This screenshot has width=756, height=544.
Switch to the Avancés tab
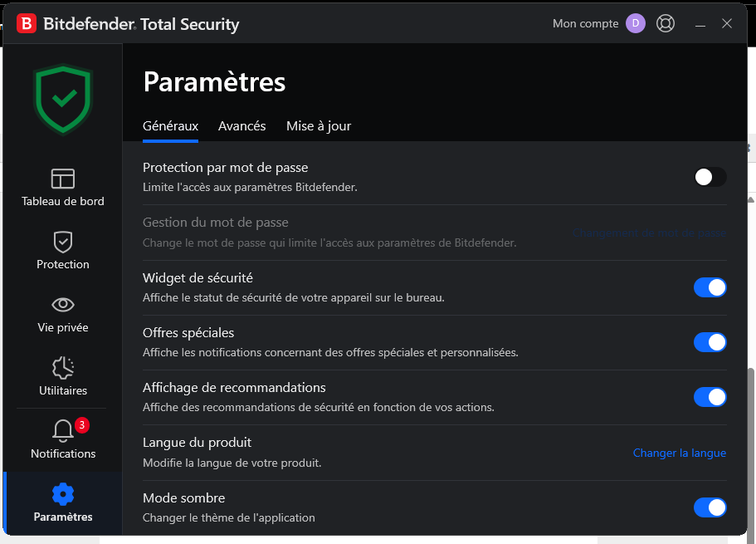tap(242, 126)
